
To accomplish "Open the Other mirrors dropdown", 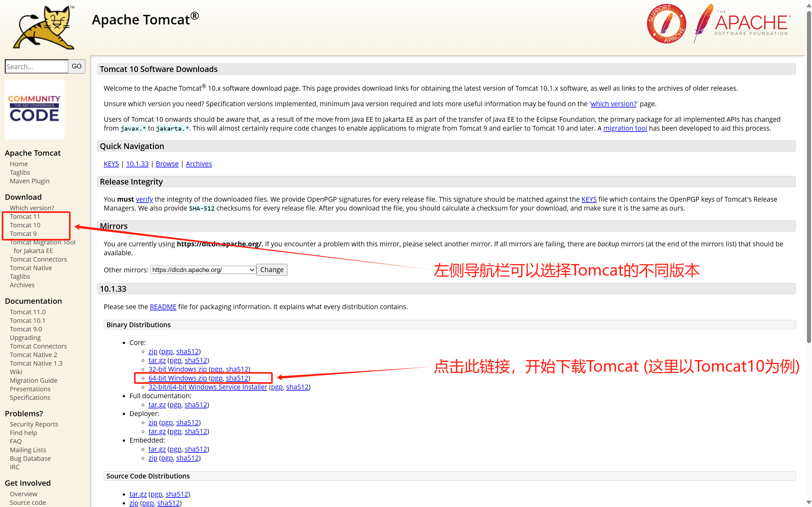I will pyautogui.click(x=203, y=270).
